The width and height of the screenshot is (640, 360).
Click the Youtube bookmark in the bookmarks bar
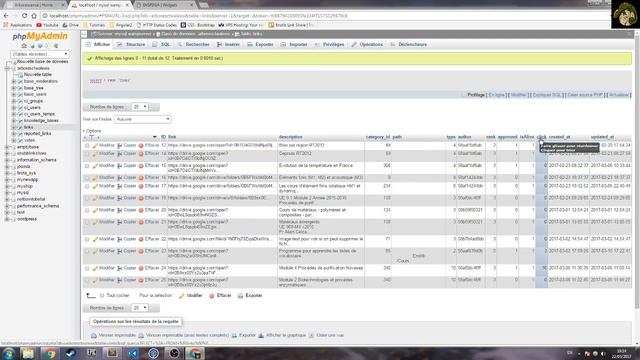pyautogui.click(x=47, y=25)
